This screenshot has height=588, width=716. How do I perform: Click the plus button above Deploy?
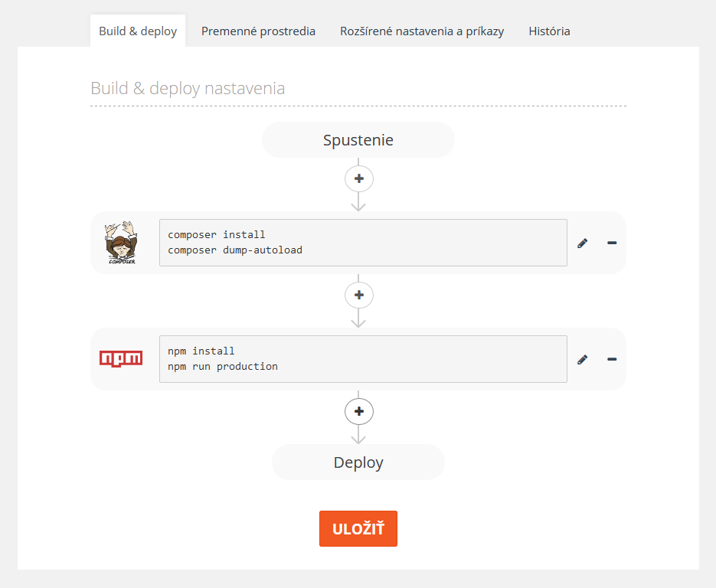coord(358,411)
